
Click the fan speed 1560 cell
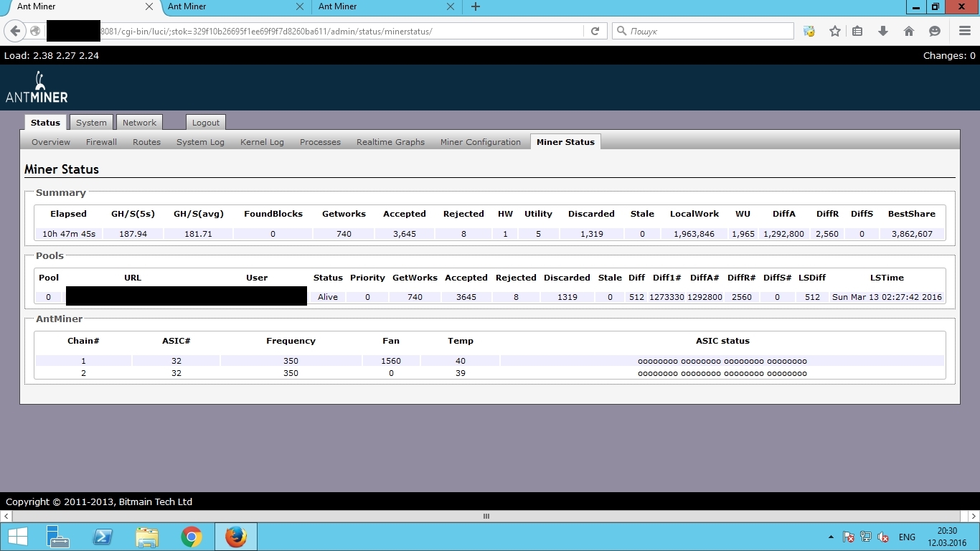coord(391,361)
